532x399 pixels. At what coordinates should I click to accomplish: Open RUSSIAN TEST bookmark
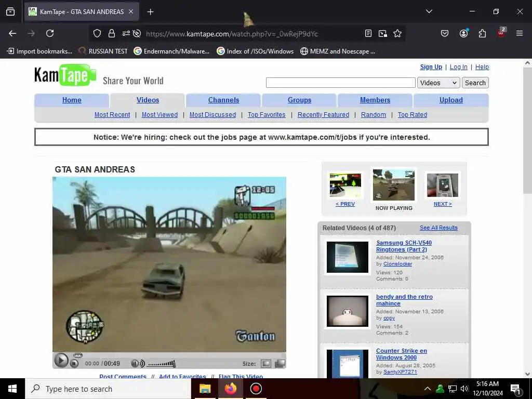(x=103, y=51)
